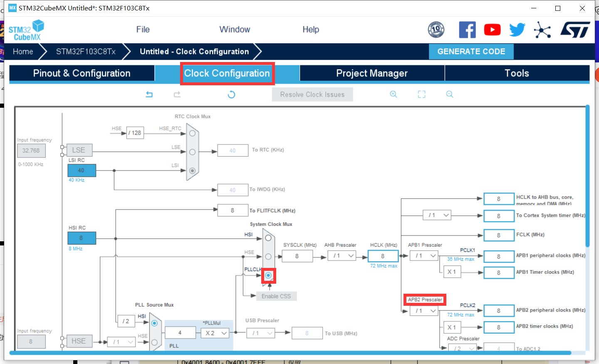Click the ST logo icon
599x364 pixels.
click(575, 30)
